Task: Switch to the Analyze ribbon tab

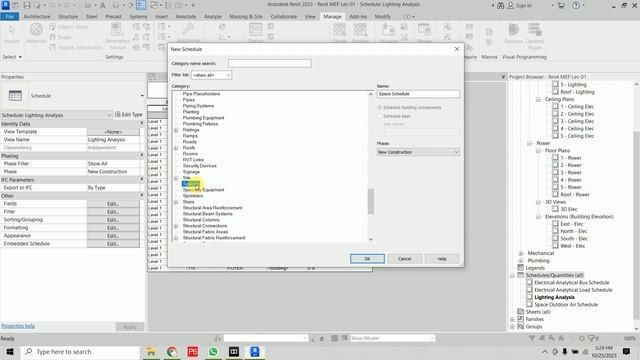Action: click(x=213, y=16)
